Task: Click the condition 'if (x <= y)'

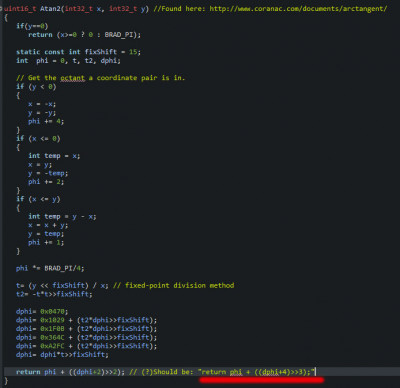Action: [38, 199]
